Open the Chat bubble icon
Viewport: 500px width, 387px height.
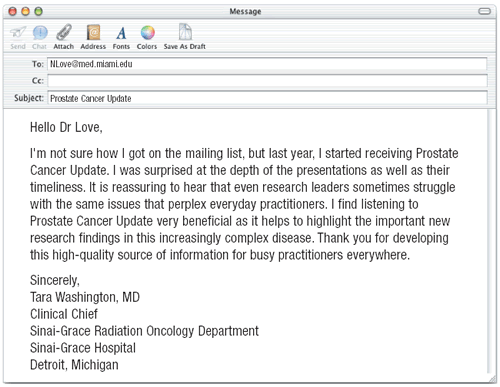click(x=40, y=33)
